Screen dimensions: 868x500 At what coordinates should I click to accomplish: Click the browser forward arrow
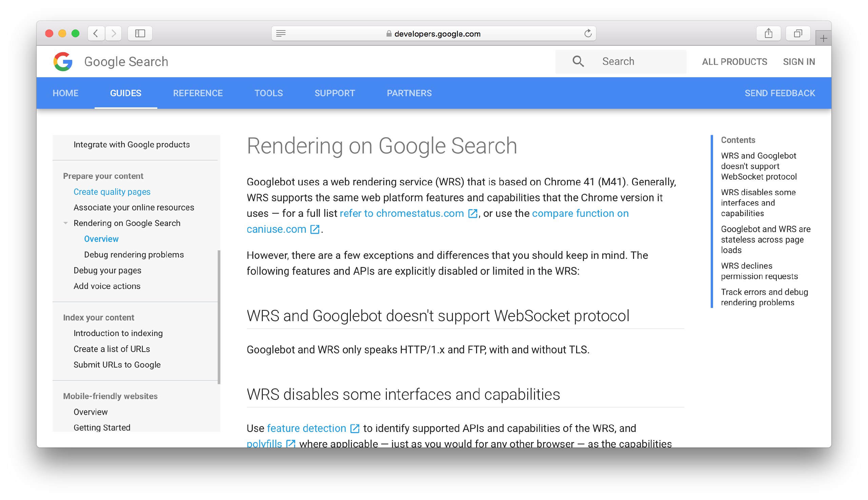[113, 33]
